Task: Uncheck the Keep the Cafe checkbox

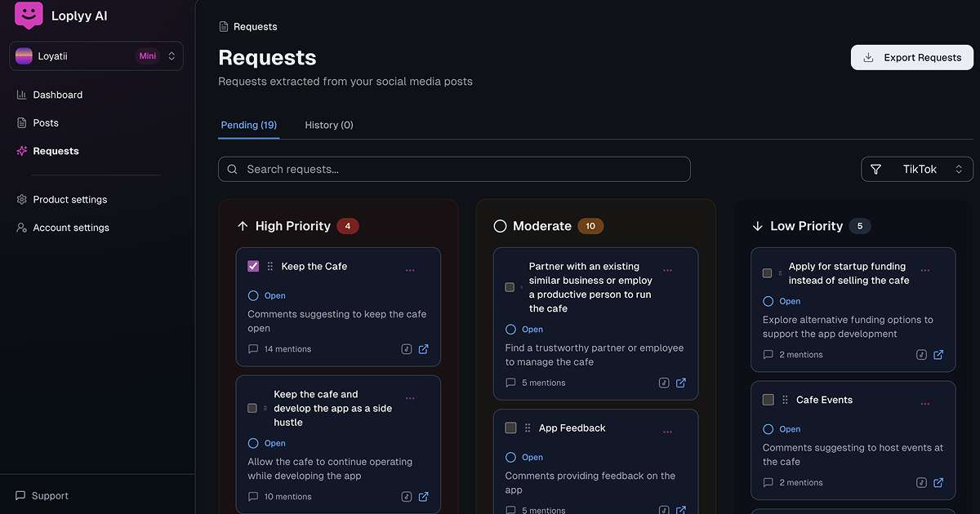Action: tap(253, 266)
